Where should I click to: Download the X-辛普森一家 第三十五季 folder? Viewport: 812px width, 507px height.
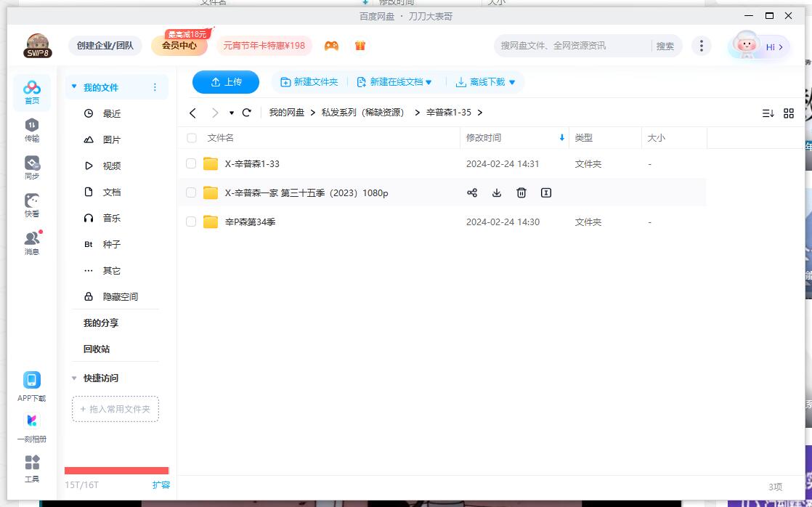pos(497,192)
